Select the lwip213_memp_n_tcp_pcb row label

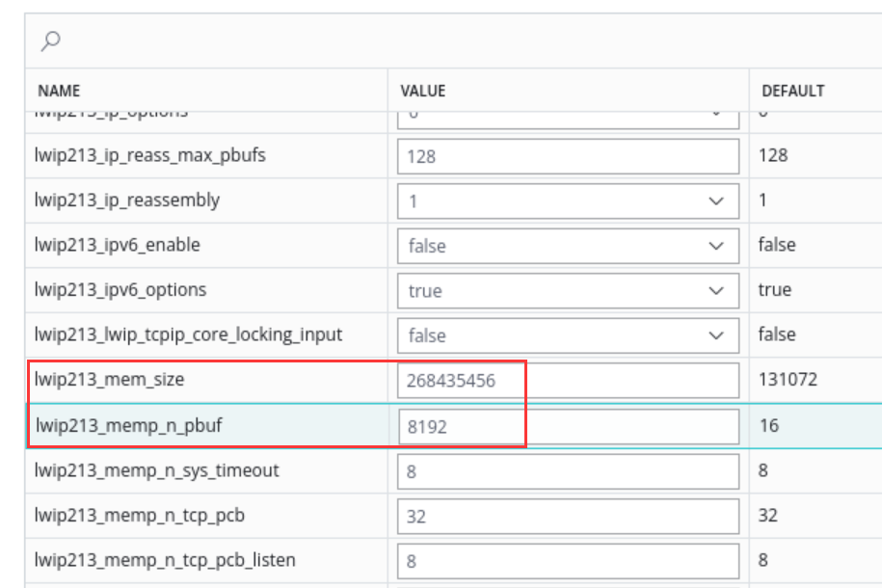point(140,516)
